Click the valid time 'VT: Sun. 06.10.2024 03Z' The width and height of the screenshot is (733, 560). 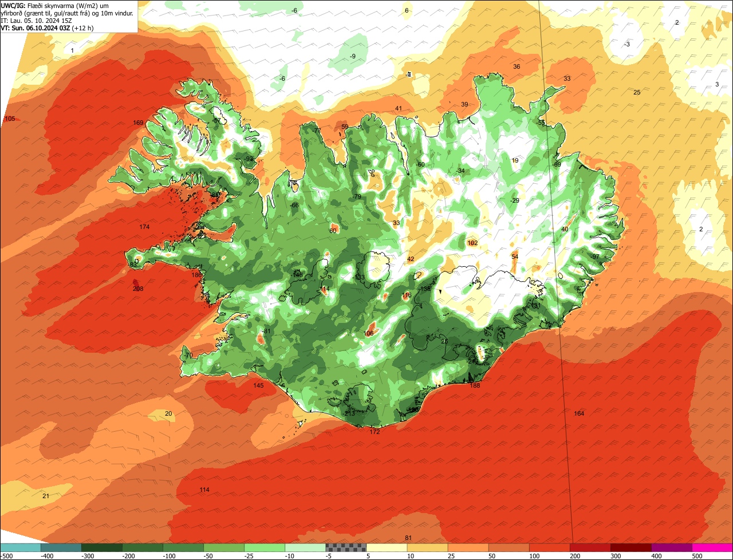tap(36, 27)
